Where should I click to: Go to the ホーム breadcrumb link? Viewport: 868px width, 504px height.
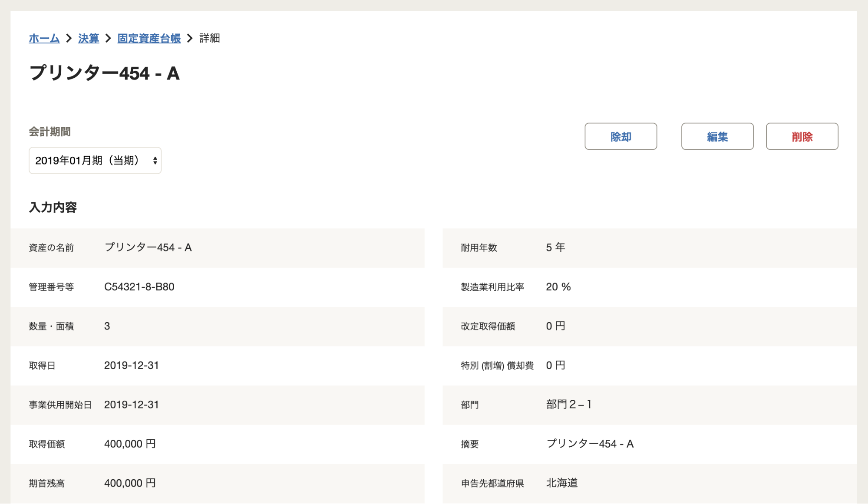44,38
